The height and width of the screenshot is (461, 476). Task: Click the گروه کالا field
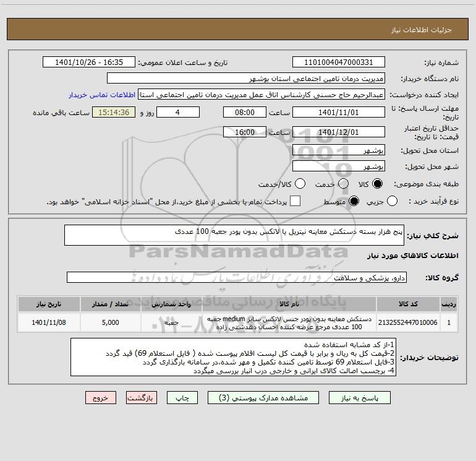point(237,277)
